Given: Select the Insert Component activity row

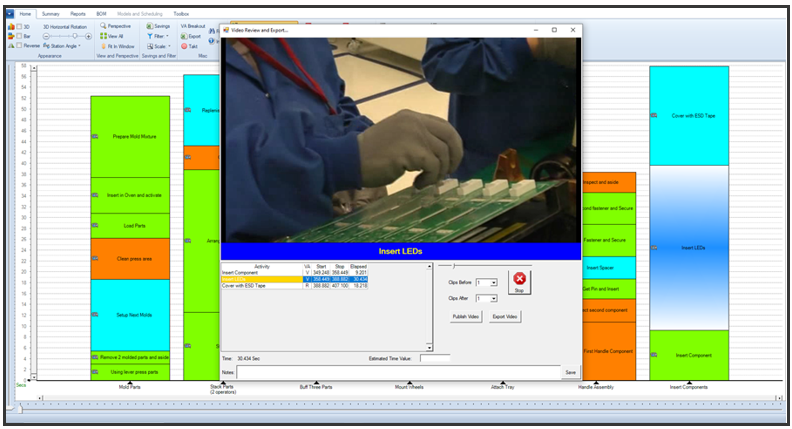Looking at the screenshot, I should tap(294, 272).
